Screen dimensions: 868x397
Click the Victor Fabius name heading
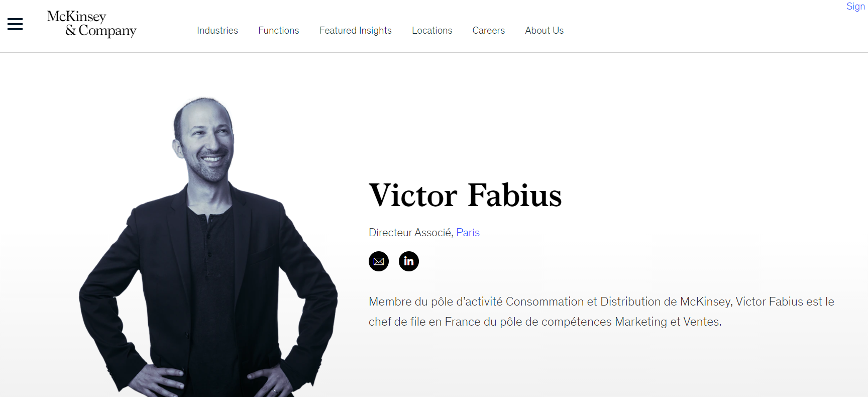tap(465, 195)
